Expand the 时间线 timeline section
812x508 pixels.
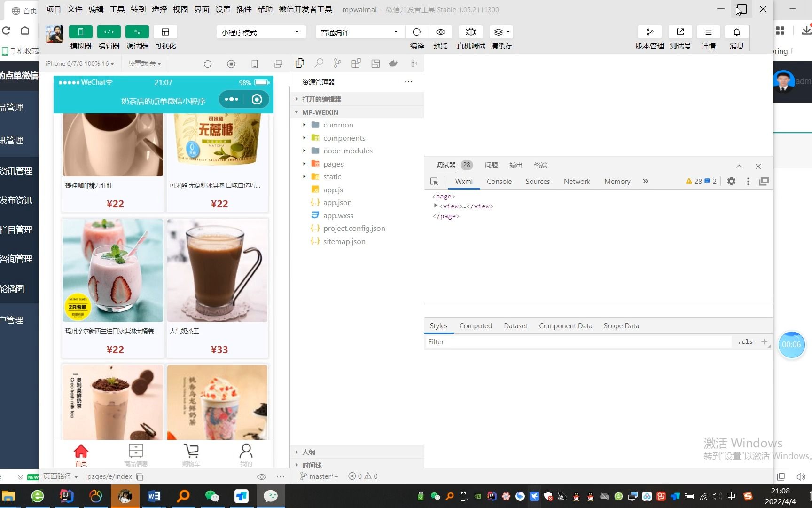click(x=357, y=465)
